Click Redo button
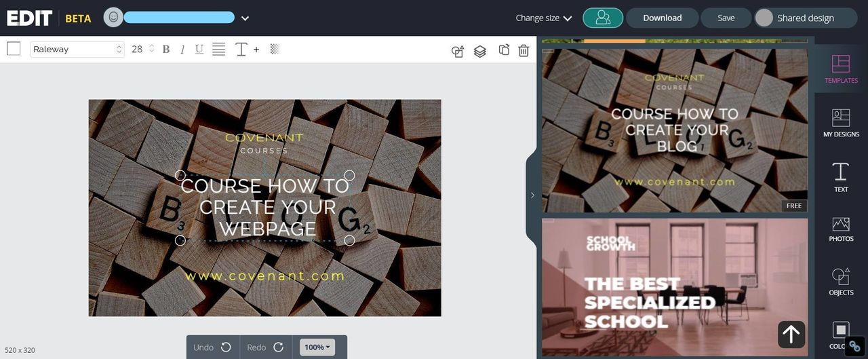Image resolution: width=868 pixels, height=359 pixels. 265,347
